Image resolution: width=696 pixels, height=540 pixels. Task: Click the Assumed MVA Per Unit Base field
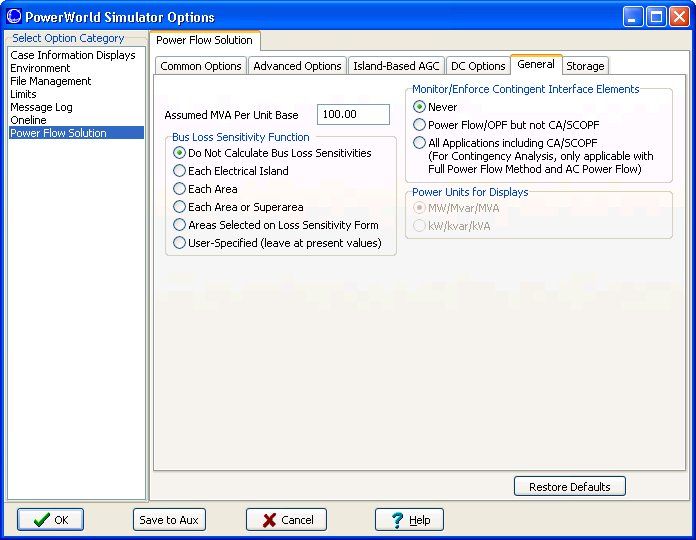click(353, 114)
